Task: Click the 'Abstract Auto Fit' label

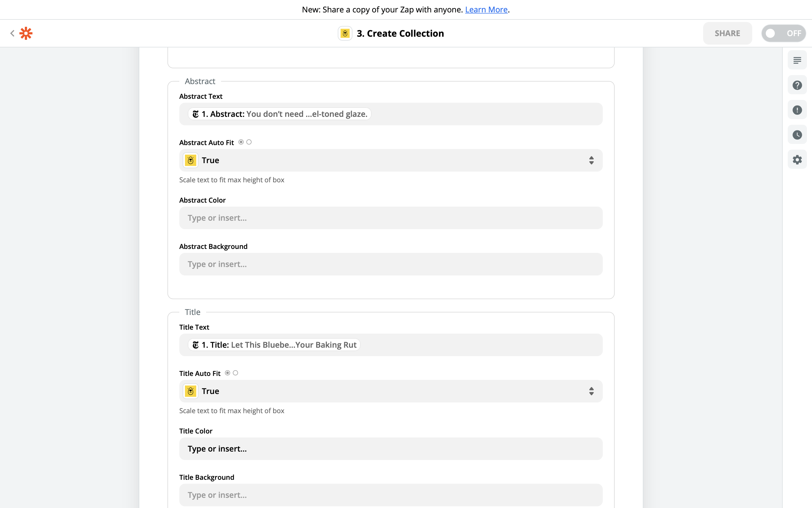Action: click(206, 143)
